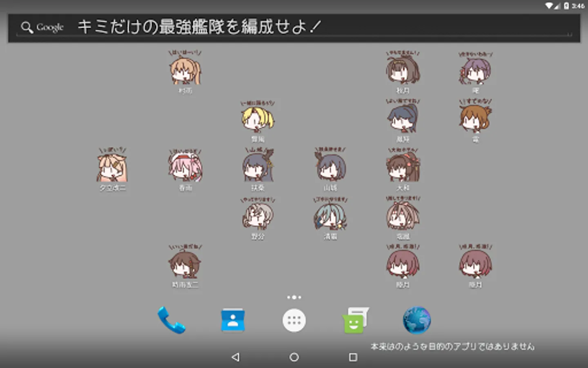Tap the Google search bar
588x368 pixels.
click(294, 28)
